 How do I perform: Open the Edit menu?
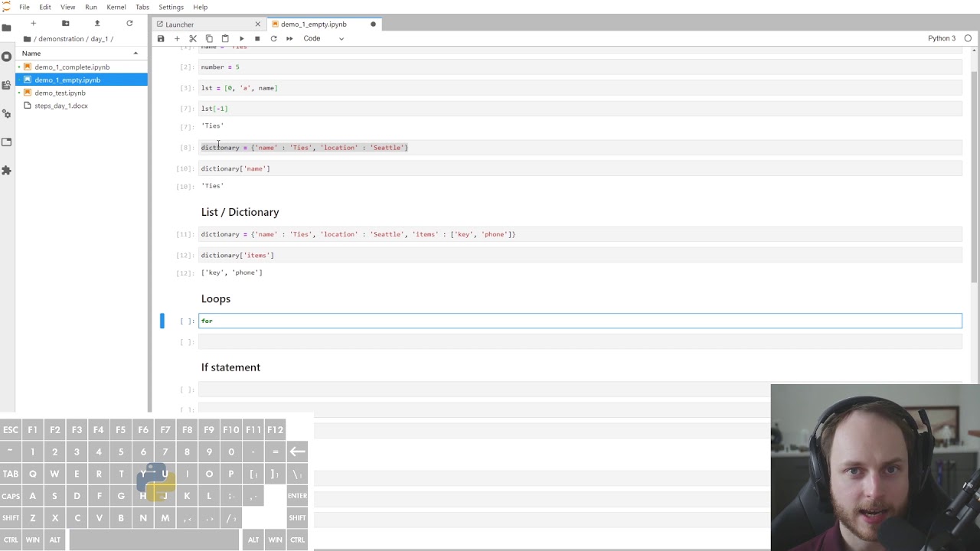(x=45, y=7)
